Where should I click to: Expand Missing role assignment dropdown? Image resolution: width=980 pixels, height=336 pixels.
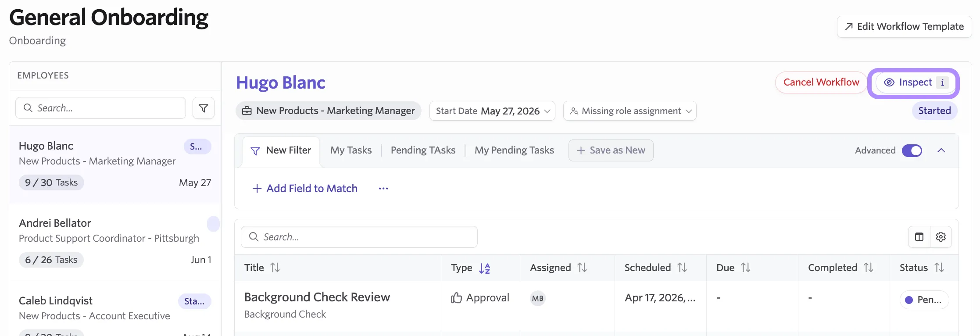click(630, 111)
